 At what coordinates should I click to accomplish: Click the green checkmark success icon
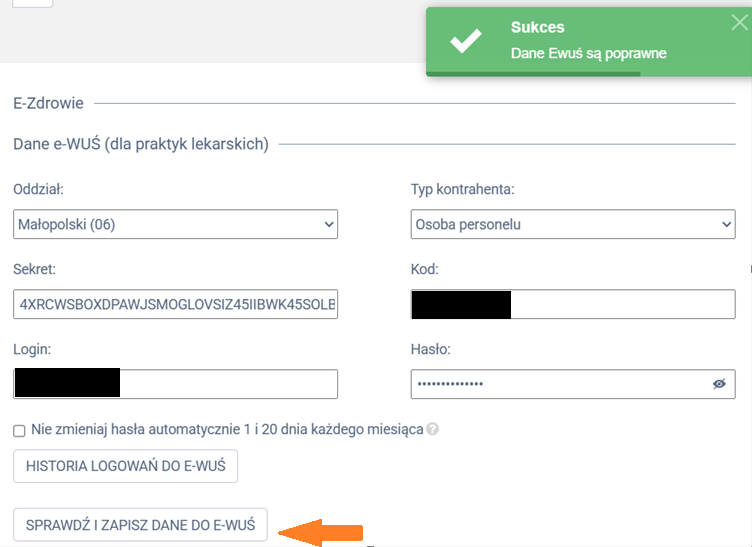point(466,41)
